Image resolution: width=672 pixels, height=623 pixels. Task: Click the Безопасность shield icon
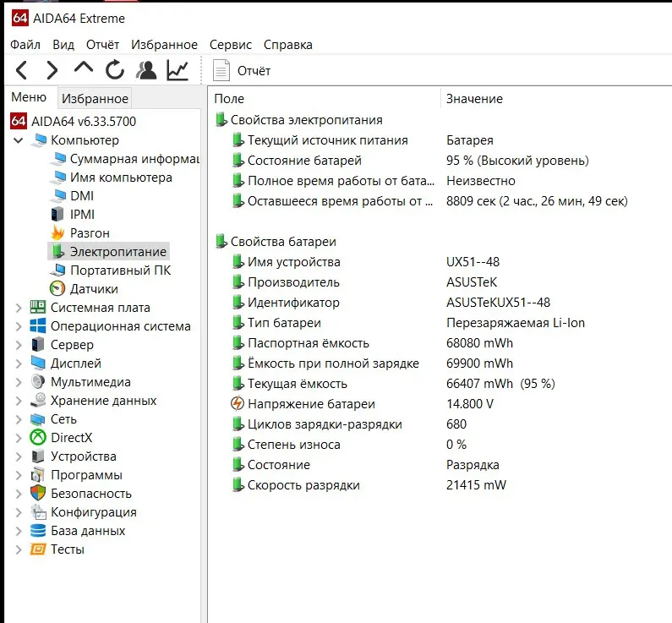[38, 493]
